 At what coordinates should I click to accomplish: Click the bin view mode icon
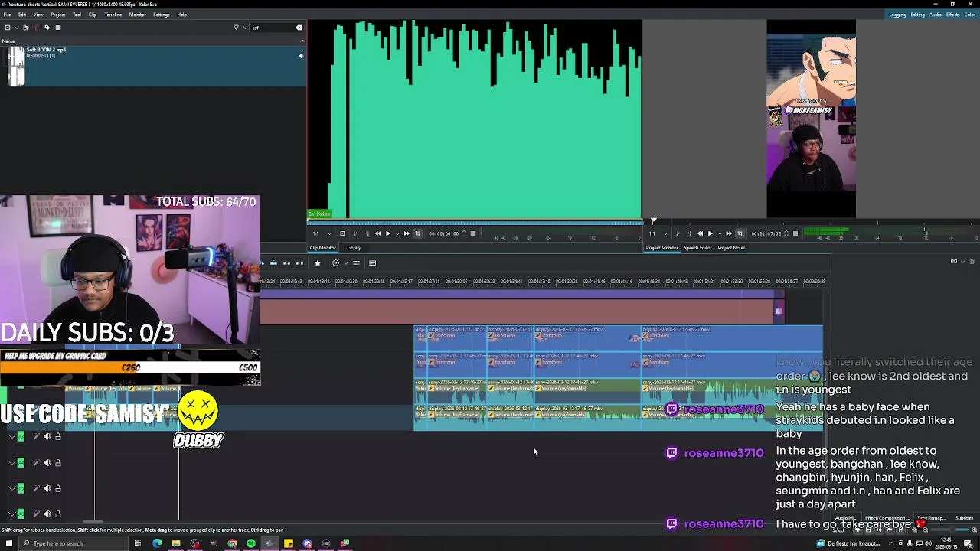coord(58,28)
